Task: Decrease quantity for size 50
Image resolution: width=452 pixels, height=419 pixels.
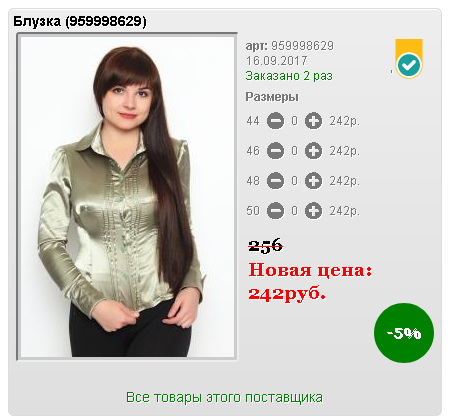Action: 275,211
